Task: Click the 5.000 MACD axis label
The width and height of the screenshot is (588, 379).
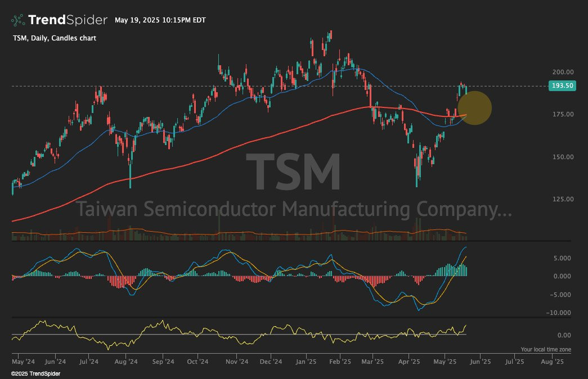Action: (562, 258)
